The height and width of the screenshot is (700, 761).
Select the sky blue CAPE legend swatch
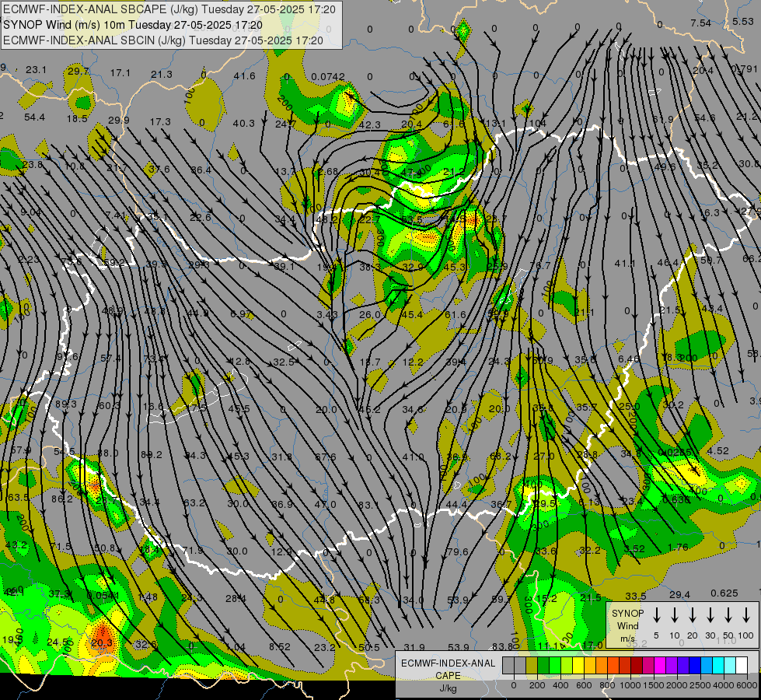click(707, 665)
